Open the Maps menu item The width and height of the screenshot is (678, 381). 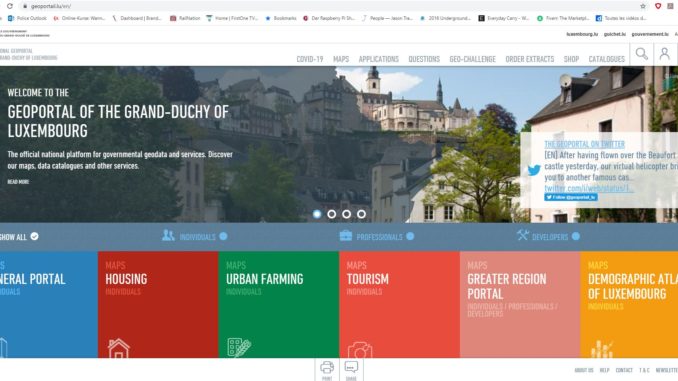(341, 59)
